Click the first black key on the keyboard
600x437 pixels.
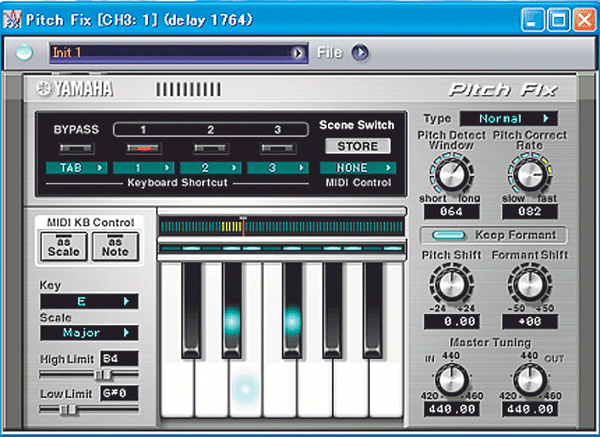[x=191, y=310]
